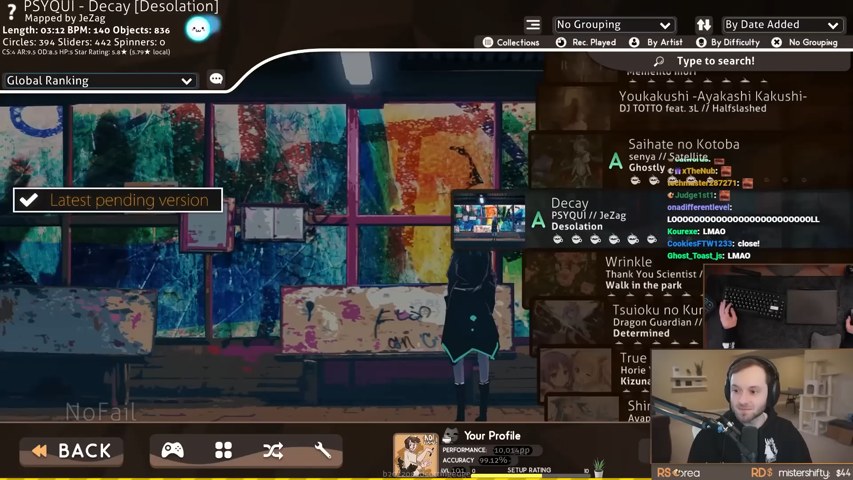Toggle the Latest pending version checkbox

pos(30,200)
